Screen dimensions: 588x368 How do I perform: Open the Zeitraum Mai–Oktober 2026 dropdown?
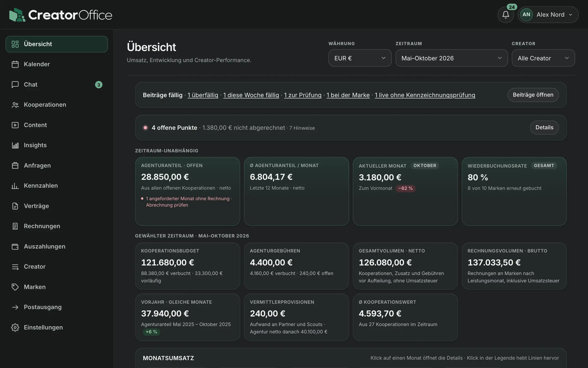[452, 58]
